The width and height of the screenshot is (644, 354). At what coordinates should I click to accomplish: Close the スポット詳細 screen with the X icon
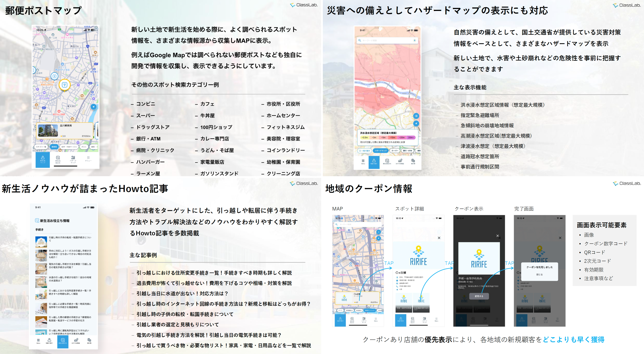[439, 238]
